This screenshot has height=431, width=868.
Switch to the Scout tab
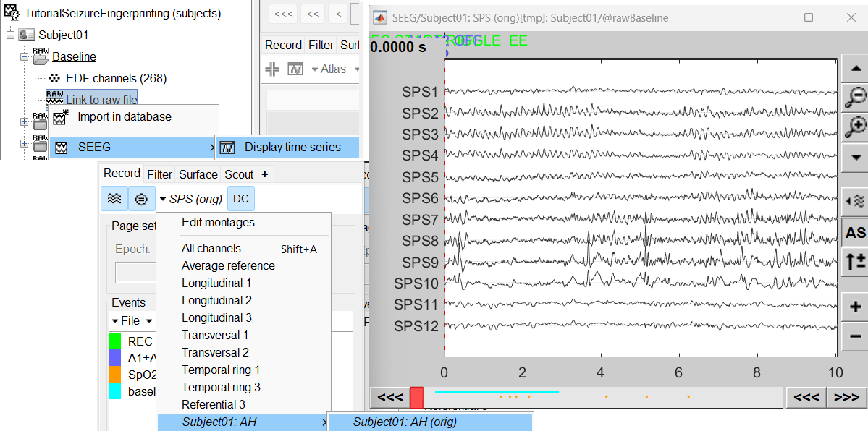point(238,174)
